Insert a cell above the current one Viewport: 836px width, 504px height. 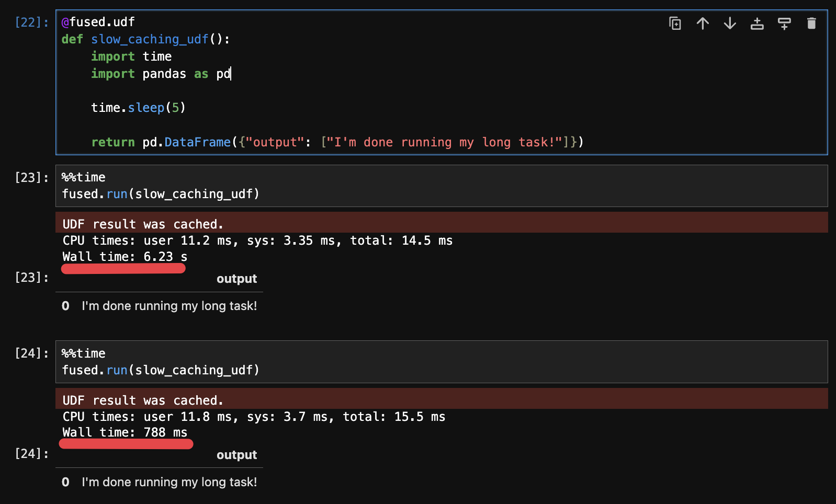757,24
